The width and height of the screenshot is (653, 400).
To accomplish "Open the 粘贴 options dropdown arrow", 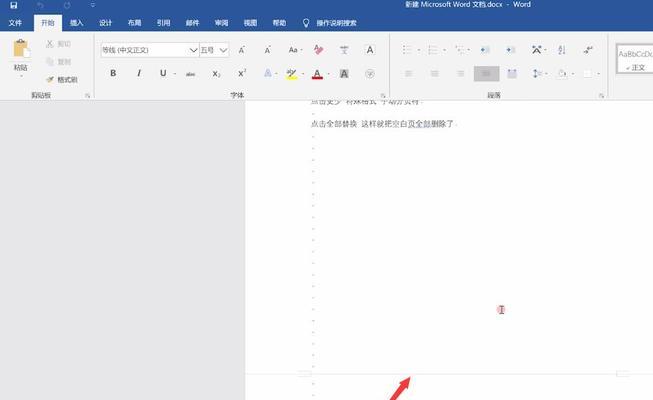I will tap(21, 77).
